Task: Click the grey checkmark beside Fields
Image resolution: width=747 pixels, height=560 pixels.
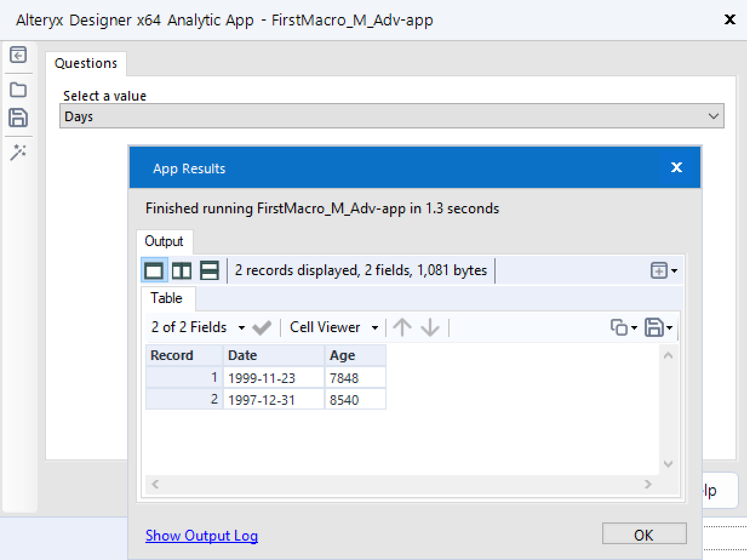Action: [x=262, y=328]
